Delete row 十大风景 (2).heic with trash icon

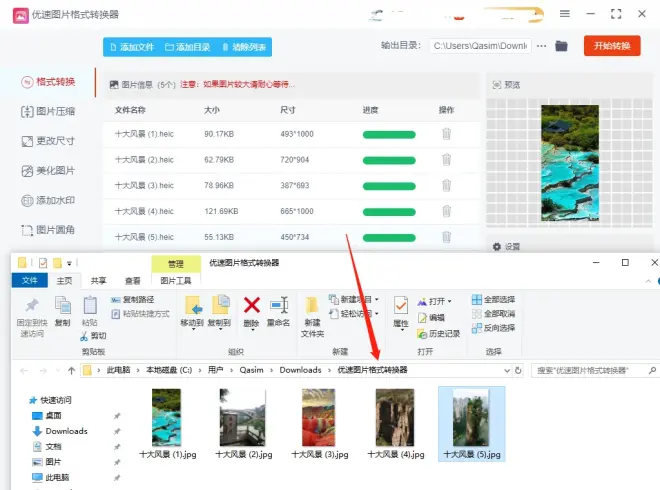coord(447,160)
